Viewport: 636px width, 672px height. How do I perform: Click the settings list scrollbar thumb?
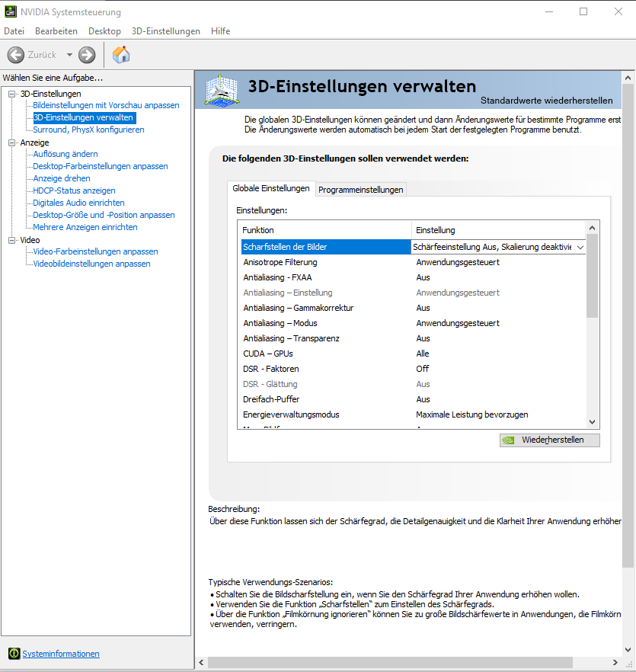click(593, 276)
